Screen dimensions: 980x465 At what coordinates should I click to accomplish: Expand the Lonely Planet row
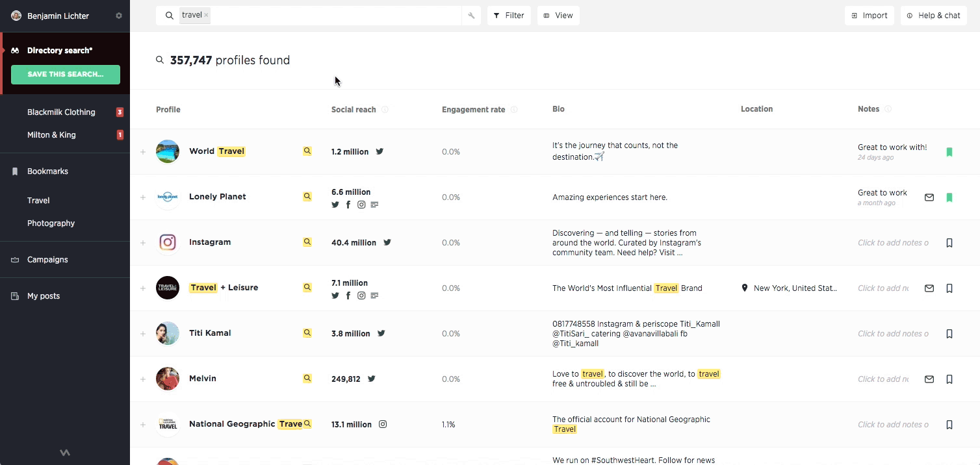pyautogui.click(x=143, y=197)
